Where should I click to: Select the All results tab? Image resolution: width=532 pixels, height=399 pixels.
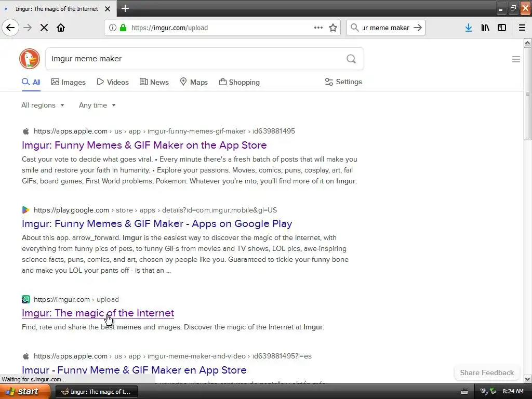click(x=31, y=82)
